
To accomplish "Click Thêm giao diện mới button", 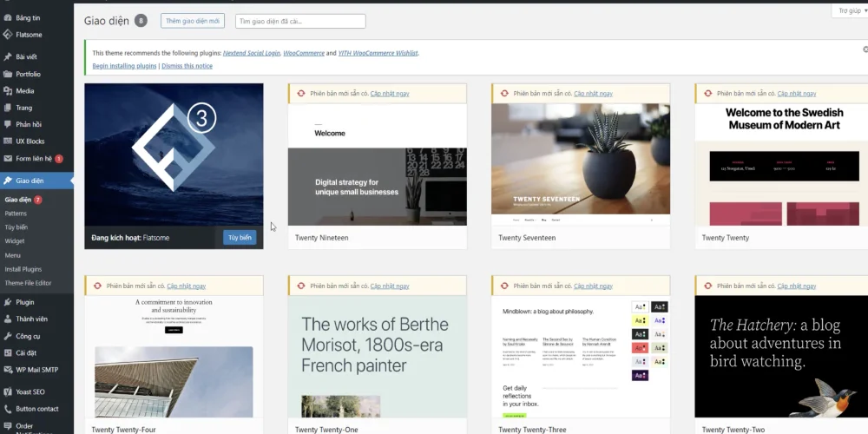I will [193, 21].
